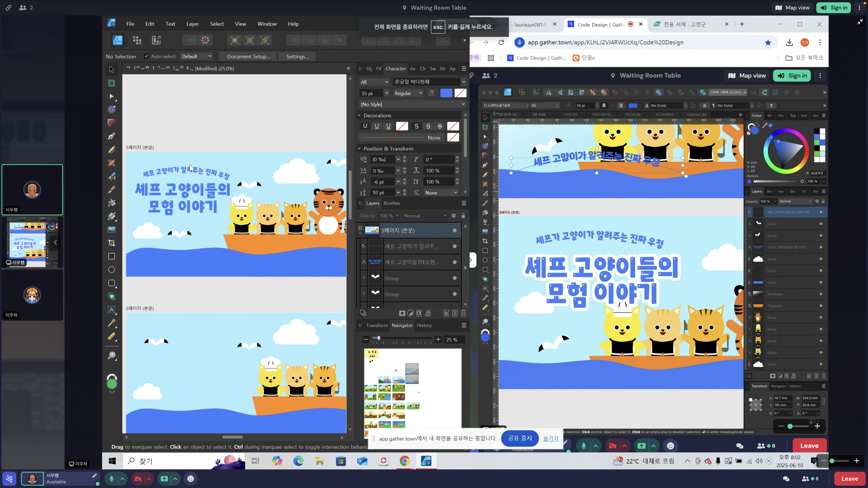Open Chrome from Windows taskbar
Viewport: 868px width, 488px height.
click(405, 461)
